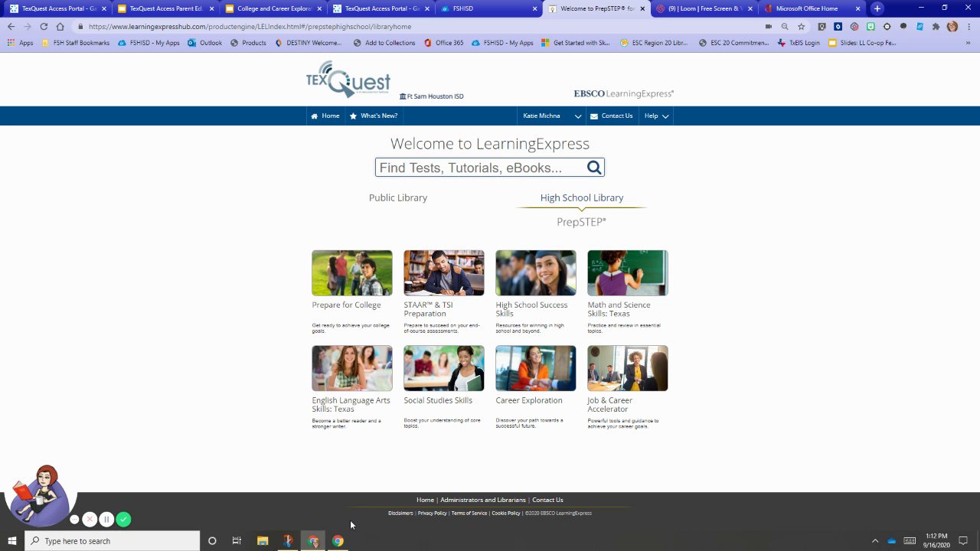Screen dimensions: 980x551
Task: Click the camera icon in address bar
Action: point(769,26)
